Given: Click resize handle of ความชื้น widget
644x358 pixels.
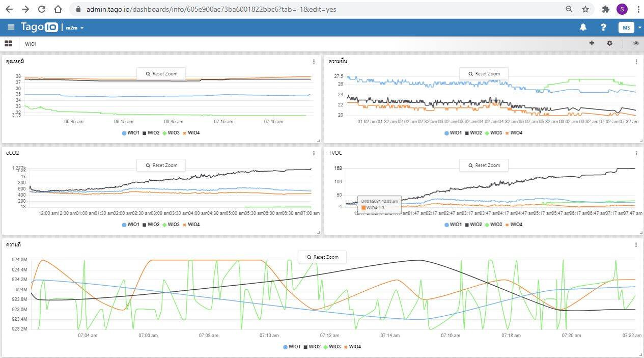Looking at the screenshot, I should coord(641,141).
